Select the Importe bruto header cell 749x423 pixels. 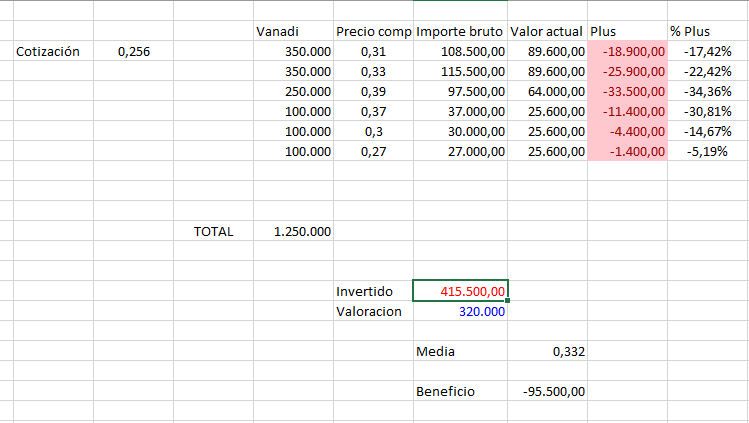(460, 31)
